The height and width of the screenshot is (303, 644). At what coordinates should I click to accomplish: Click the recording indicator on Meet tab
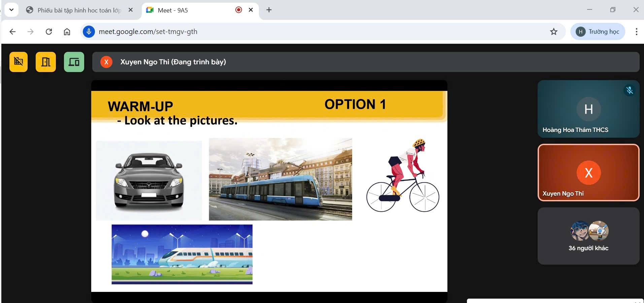(x=239, y=10)
